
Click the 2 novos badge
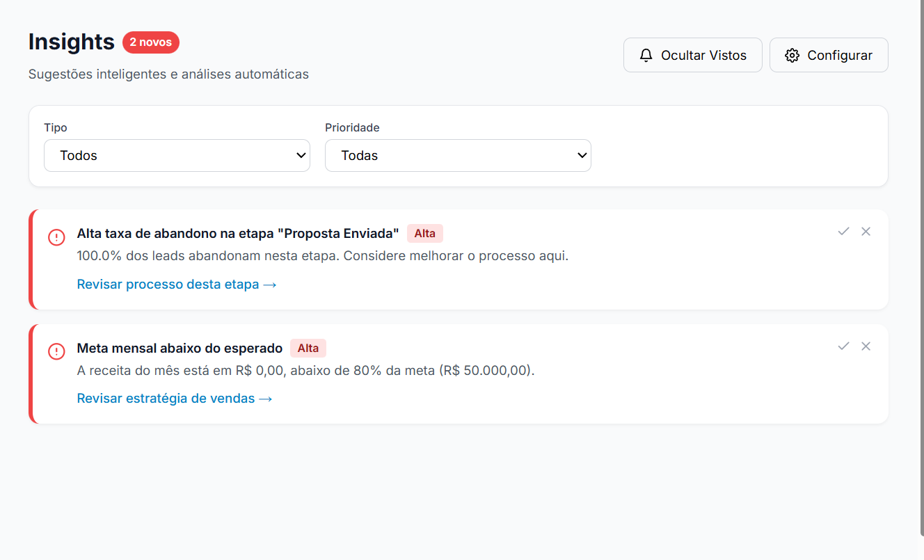(x=150, y=42)
